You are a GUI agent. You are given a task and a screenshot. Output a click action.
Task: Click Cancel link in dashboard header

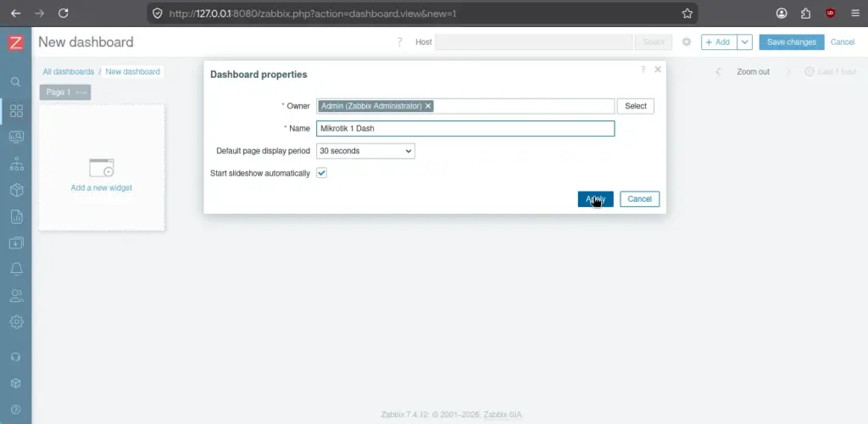click(843, 42)
